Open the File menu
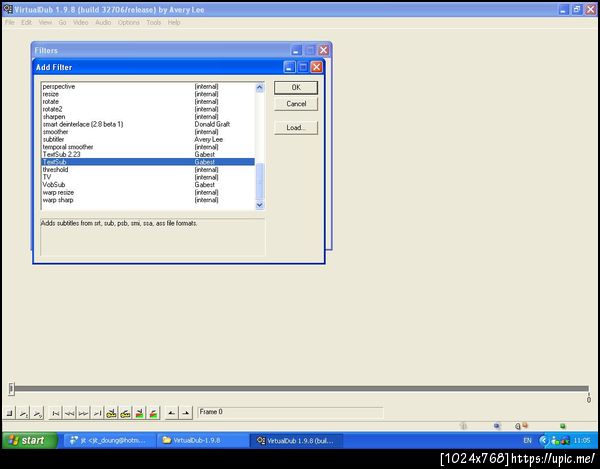This screenshot has width=600, height=469. click(x=10, y=23)
